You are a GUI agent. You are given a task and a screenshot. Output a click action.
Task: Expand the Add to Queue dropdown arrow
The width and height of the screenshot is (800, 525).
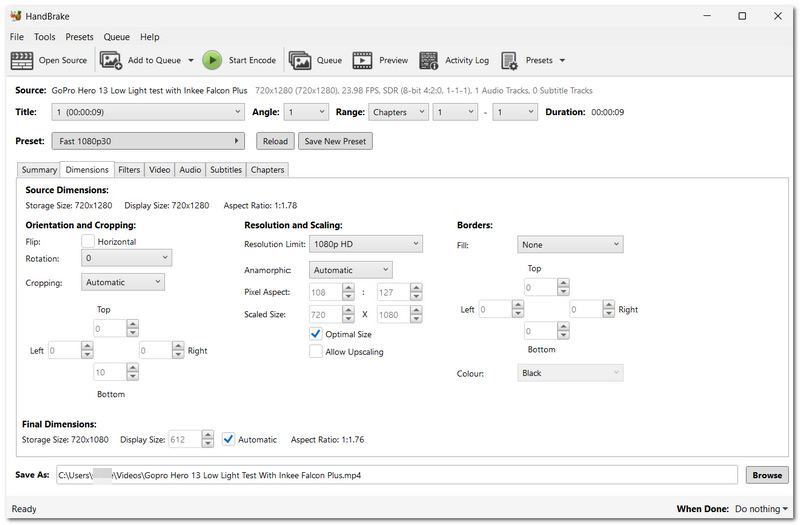pyautogui.click(x=191, y=60)
